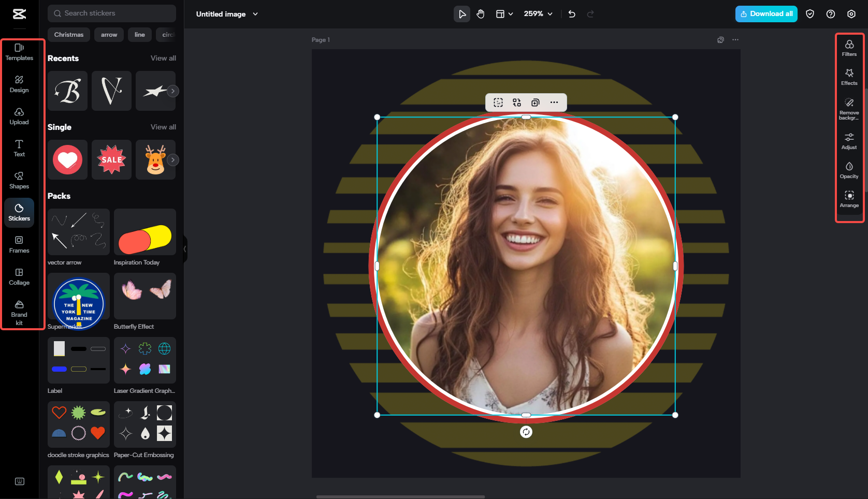Select the heart sticker thumbnail

pos(67,159)
